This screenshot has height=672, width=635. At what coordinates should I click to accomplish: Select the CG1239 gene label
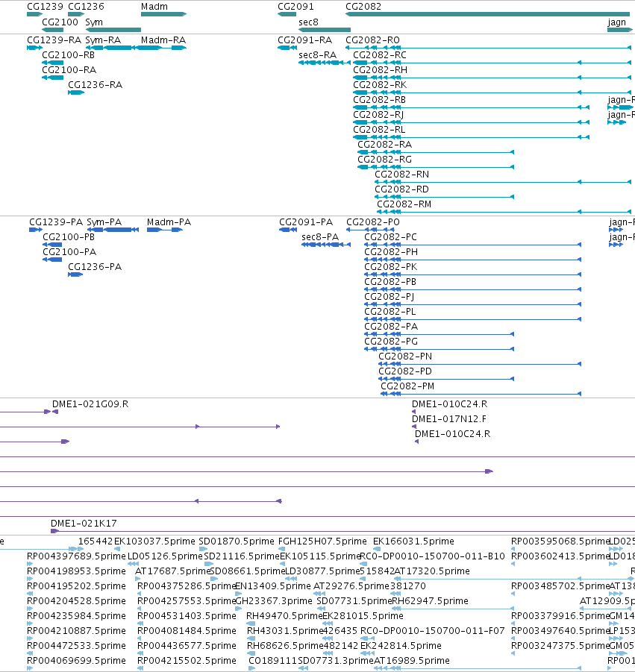click(x=45, y=7)
